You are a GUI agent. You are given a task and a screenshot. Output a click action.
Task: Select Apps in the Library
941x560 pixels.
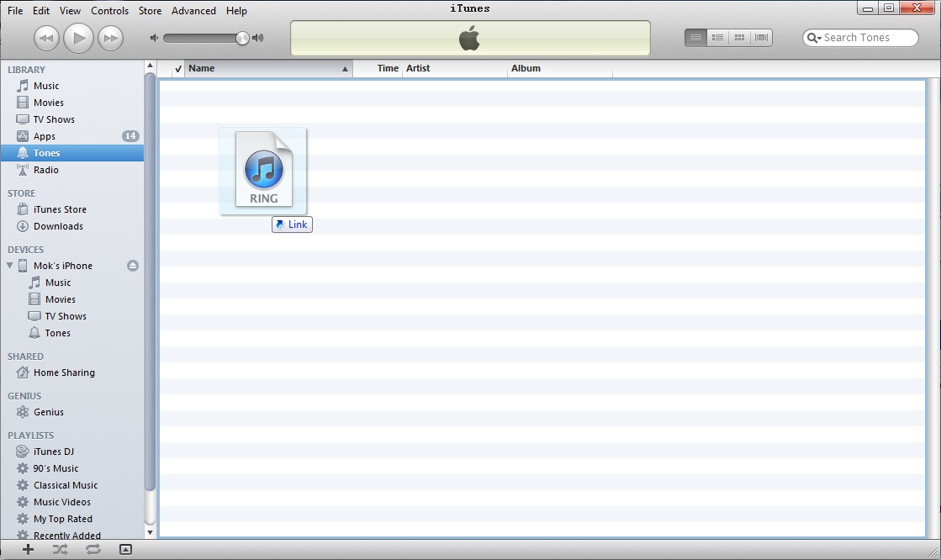click(72, 136)
